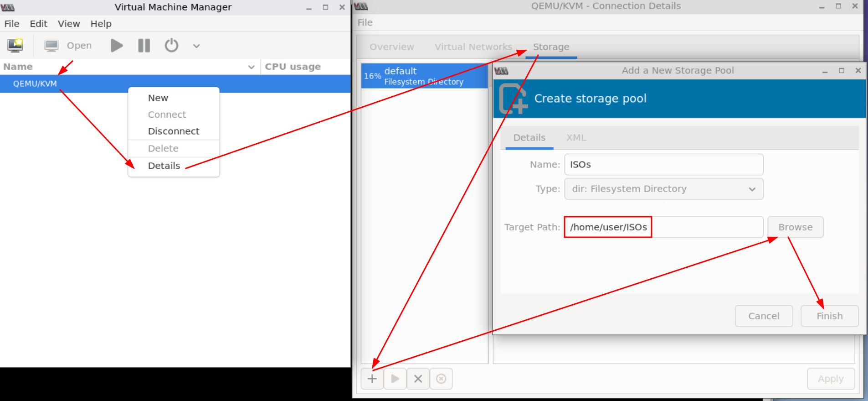
Task: Click Finish to create storage pool
Action: point(830,316)
